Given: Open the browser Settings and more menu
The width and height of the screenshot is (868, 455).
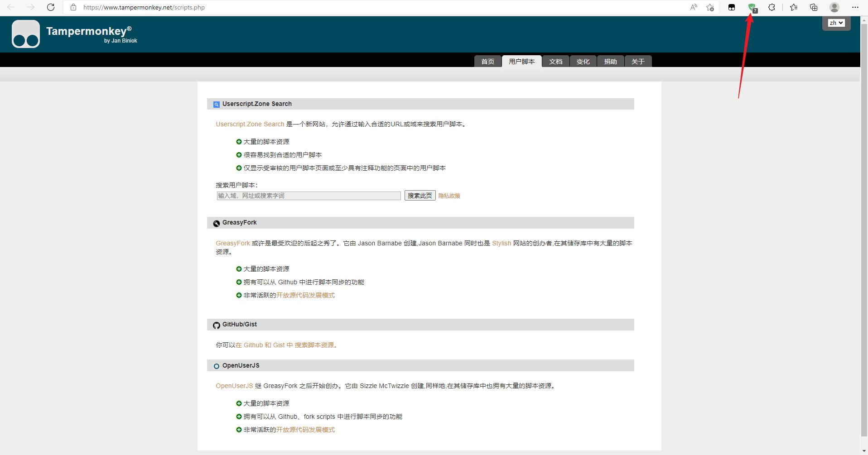Looking at the screenshot, I should (855, 7).
